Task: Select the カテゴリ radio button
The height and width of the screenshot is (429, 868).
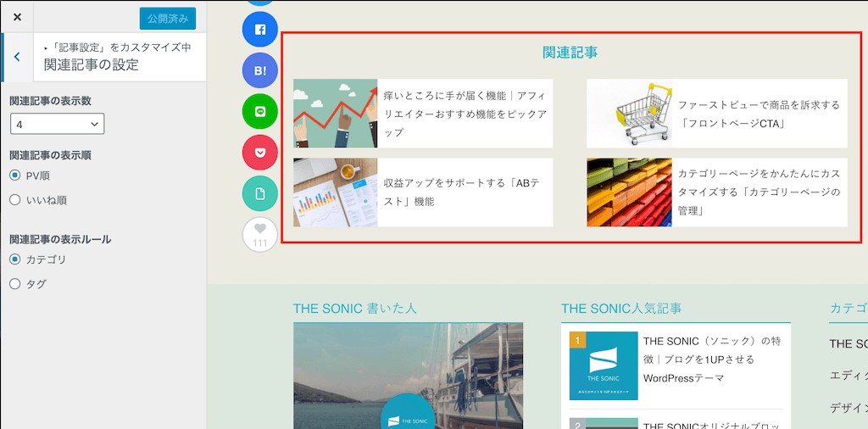Action: coord(15,259)
